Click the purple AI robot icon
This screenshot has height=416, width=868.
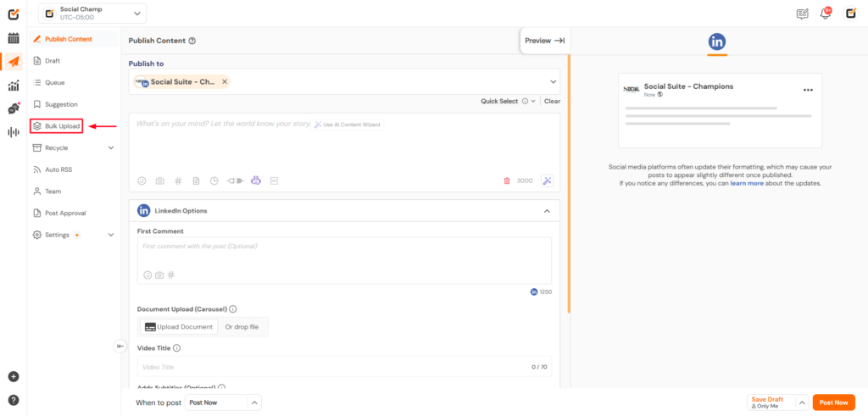[256, 180]
